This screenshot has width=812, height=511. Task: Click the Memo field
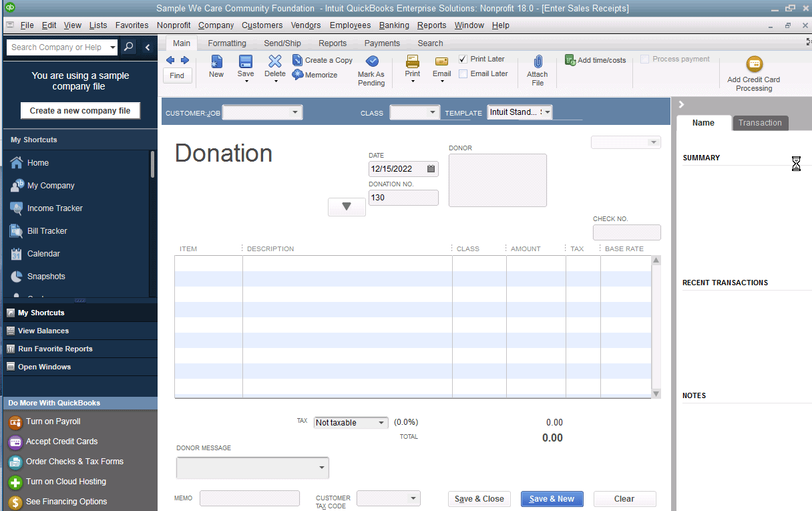250,498
